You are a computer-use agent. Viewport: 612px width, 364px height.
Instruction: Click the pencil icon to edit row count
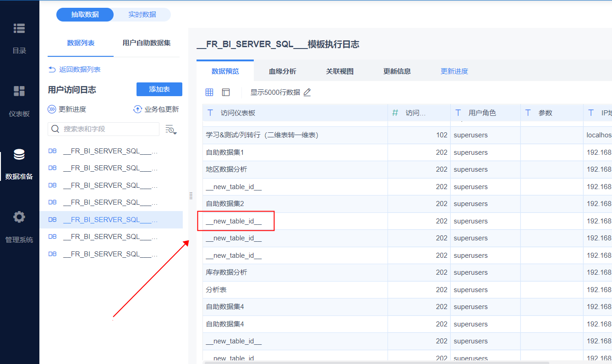[307, 92]
